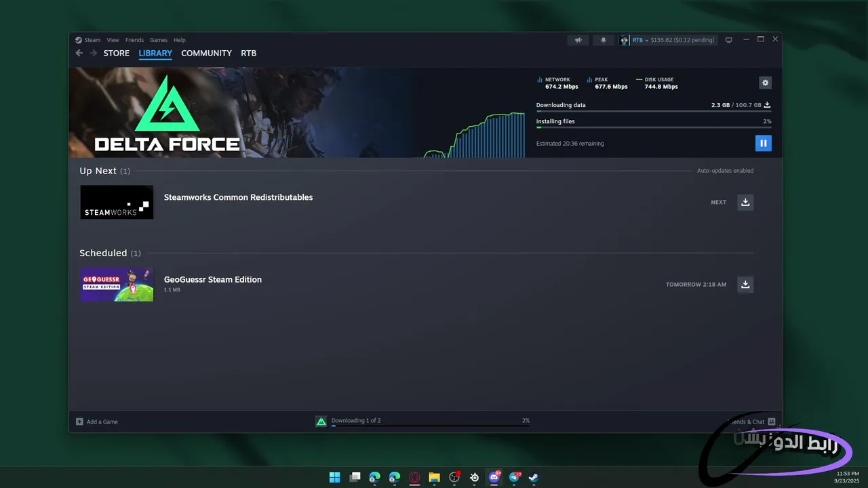The height and width of the screenshot is (488, 868).
Task: Click the download icon beside 100.7 GB
Action: coord(767,105)
